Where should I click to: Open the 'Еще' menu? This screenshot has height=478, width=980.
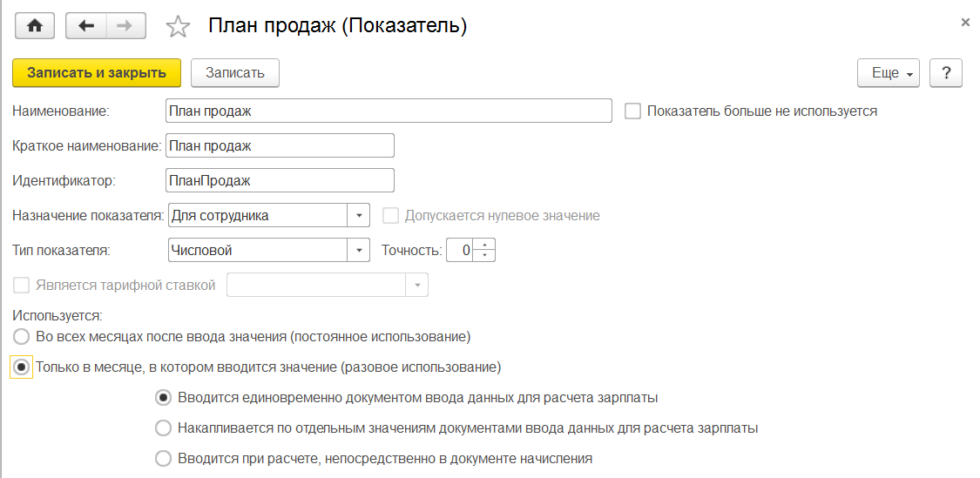(x=889, y=73)
